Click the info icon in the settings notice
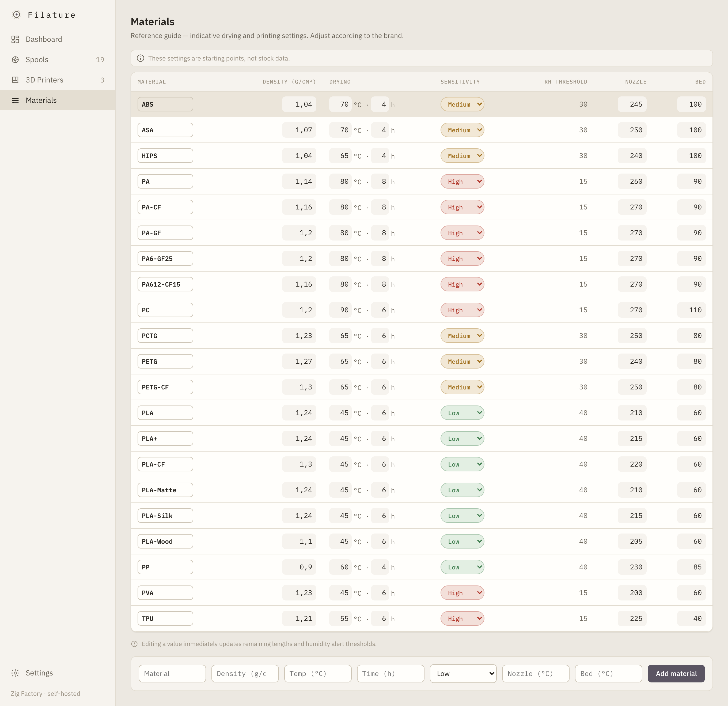728x706 pixels. pyautogui.click(x=141, y=58)
